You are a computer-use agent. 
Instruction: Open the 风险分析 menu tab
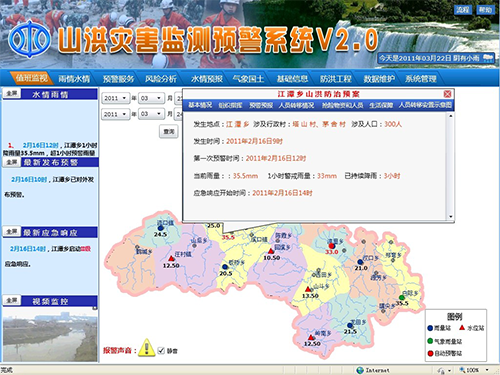pos(161,79)
